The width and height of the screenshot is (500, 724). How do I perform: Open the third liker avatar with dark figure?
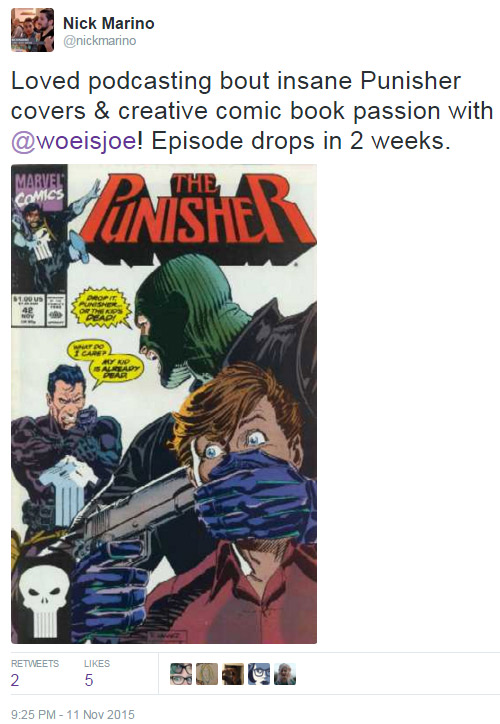point(233,674)
